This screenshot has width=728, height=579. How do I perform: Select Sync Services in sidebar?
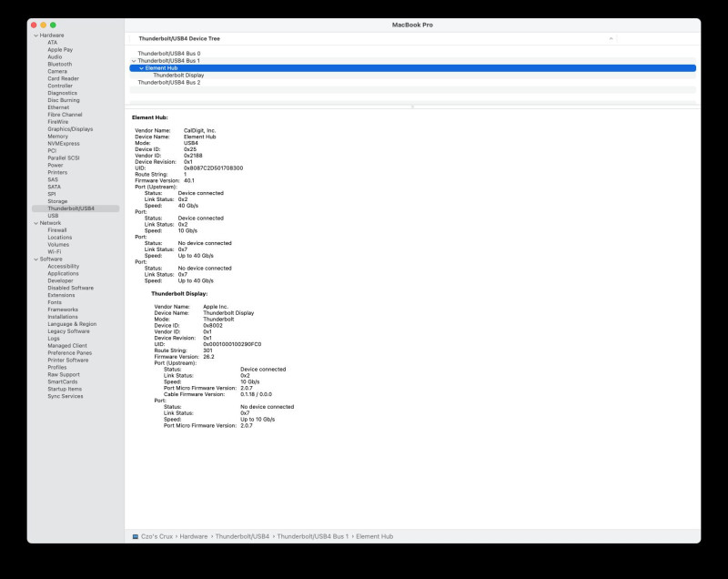click(x=66, y=397)
